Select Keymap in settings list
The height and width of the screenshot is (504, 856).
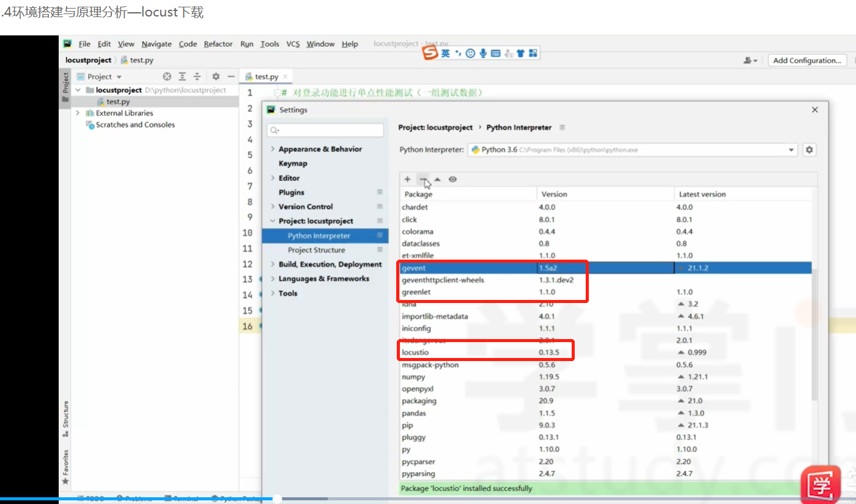tap(293, 164)
